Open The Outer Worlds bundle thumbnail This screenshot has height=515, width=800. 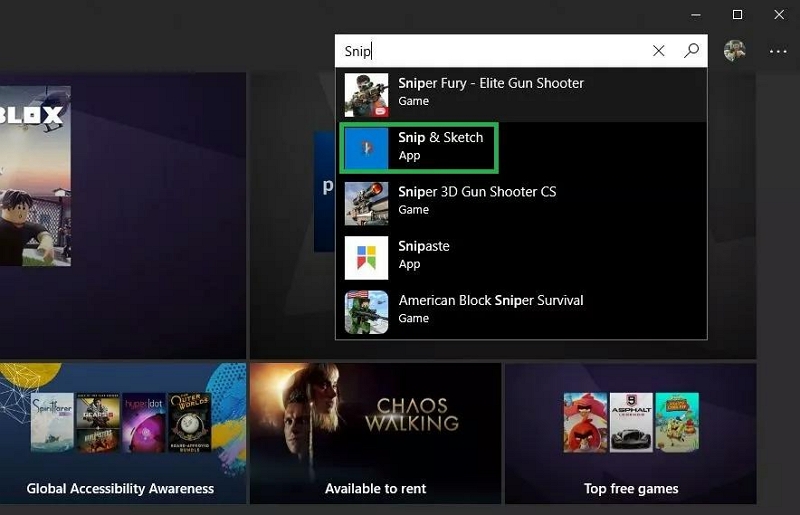(x=189, y=422)
